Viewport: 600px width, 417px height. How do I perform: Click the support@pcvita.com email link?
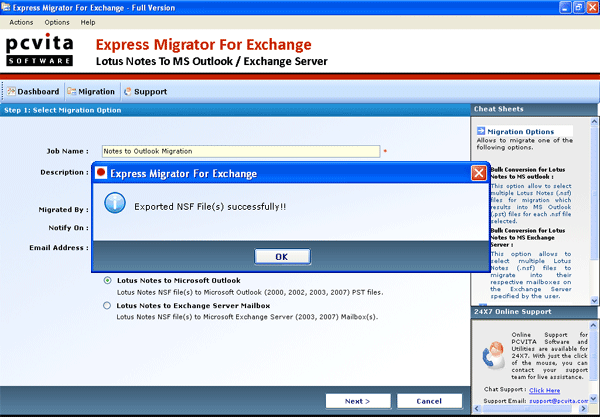pos(561,402)
